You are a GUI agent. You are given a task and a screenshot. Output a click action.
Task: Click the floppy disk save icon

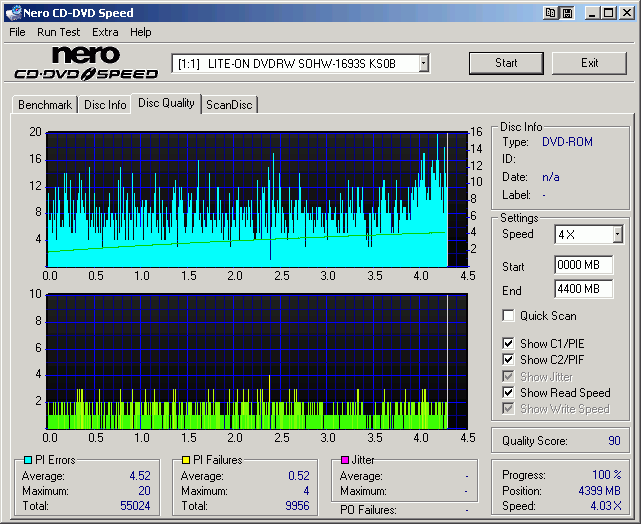tap(567, 12)
